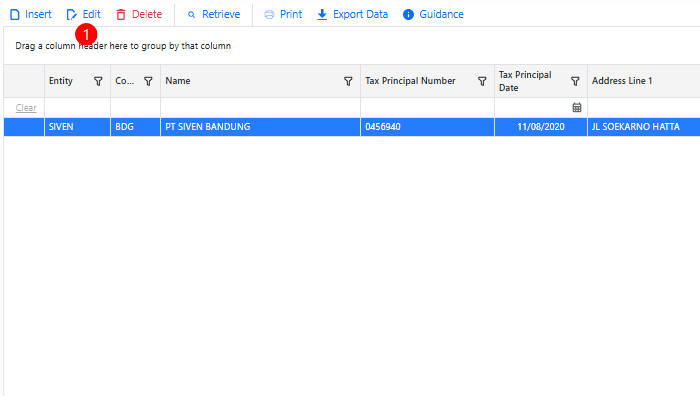Viewport: 700px width, 396px height.
Task: Sort by Tax Principal Number header
Action: pos(410,81)
